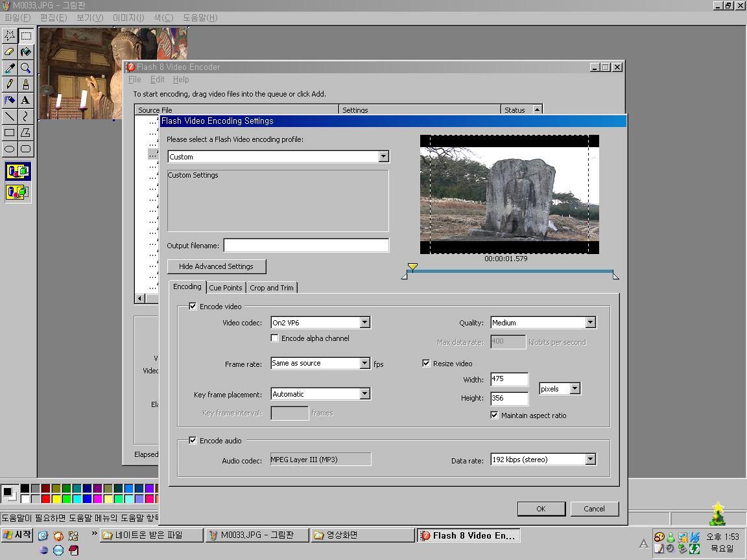Open the pixels unit dropdown
This screenshot has width=747, height=560.
click(x=575, y=389)
